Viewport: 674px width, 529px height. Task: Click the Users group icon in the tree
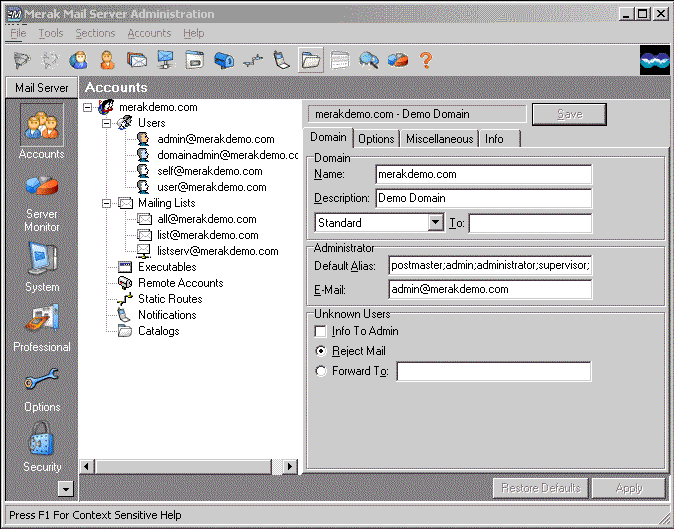pos(125,123)
